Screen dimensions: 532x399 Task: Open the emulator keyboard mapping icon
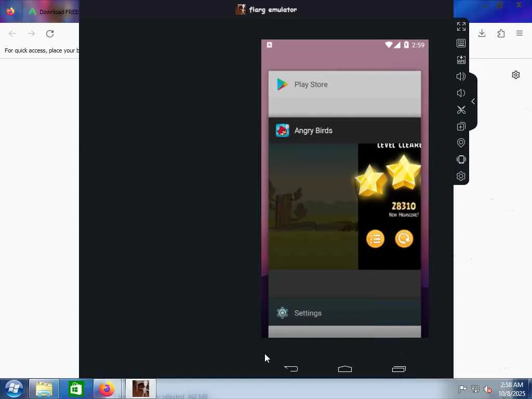click(461, 43)
